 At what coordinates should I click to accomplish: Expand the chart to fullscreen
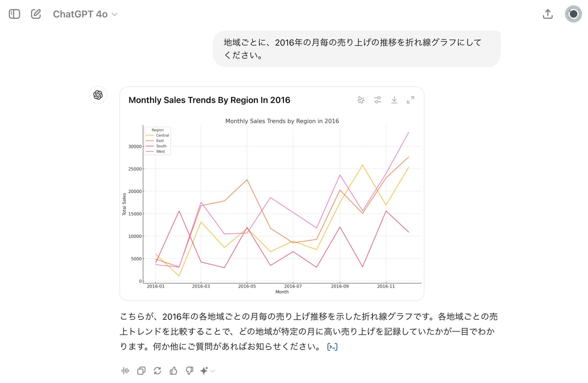pyautogui.click(x=410, y=100)
